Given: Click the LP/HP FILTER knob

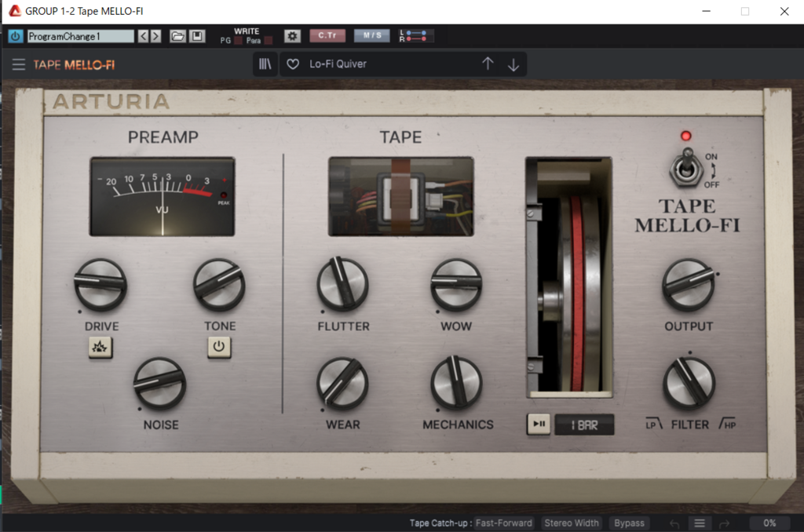Looking at the screenshot, I should tap(689, 384).
